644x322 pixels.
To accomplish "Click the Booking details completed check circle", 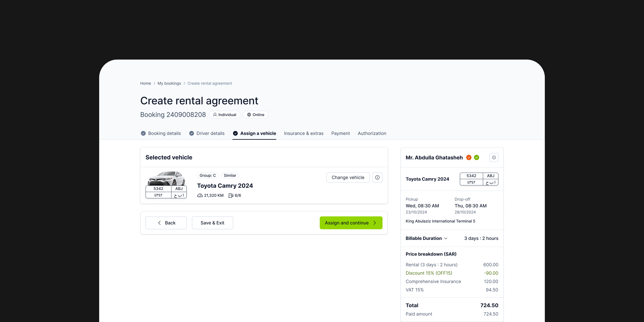I will click(143, 133).
